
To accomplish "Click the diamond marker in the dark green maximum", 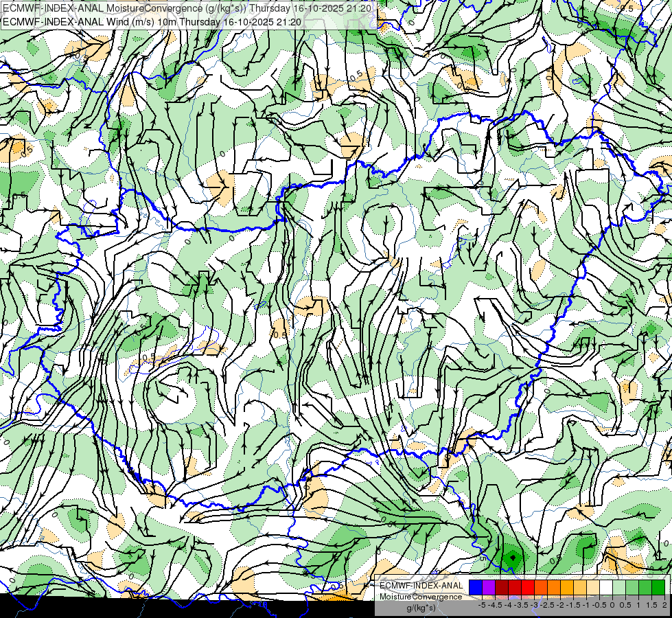I will [513, 558].
